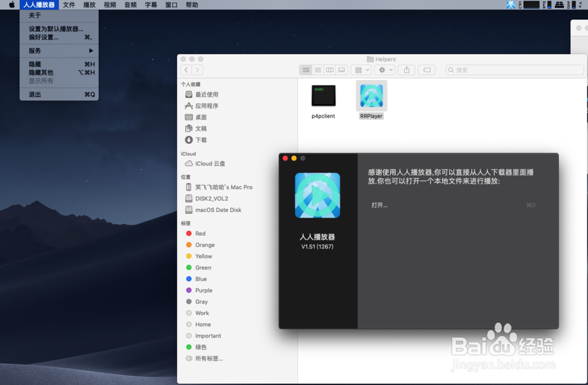The width and height of the screenshot is (588, 385).
Task: Select the Important tag in sidebar
Action: point(203,336)
